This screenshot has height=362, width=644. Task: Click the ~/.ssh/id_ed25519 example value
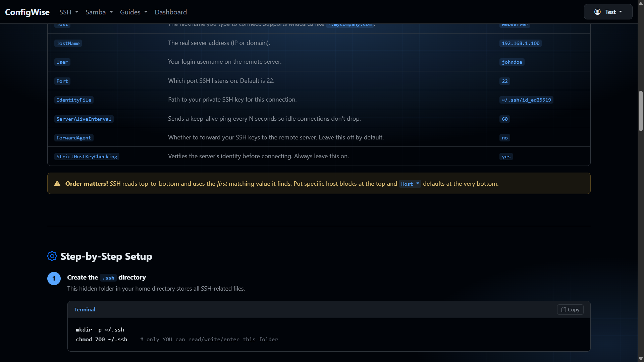click(526, 100)
